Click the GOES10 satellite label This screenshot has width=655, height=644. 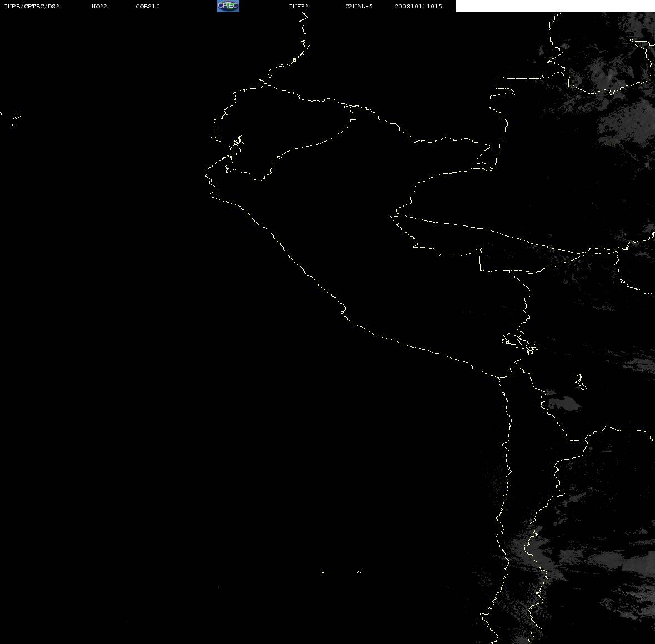[147, 6]
